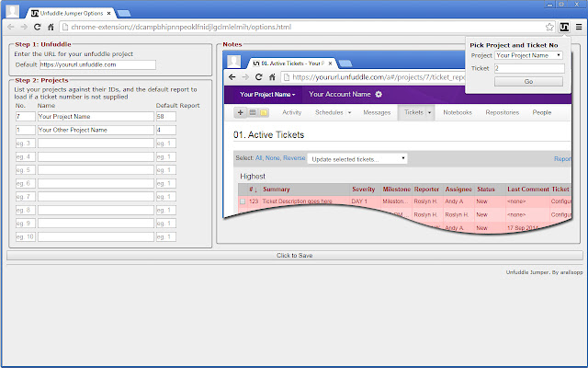
Task: Click the yellow note icon in Unfuddle toolbar
Action: 264,112
